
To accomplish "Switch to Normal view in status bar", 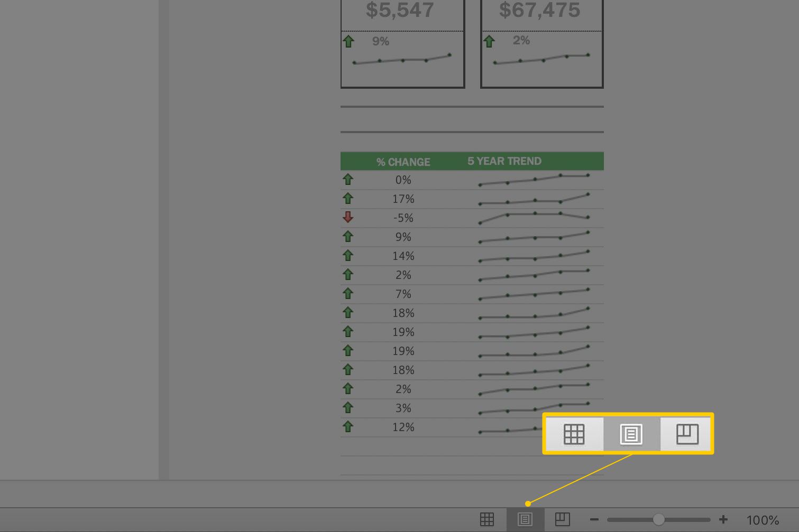I will click(487, 520).
